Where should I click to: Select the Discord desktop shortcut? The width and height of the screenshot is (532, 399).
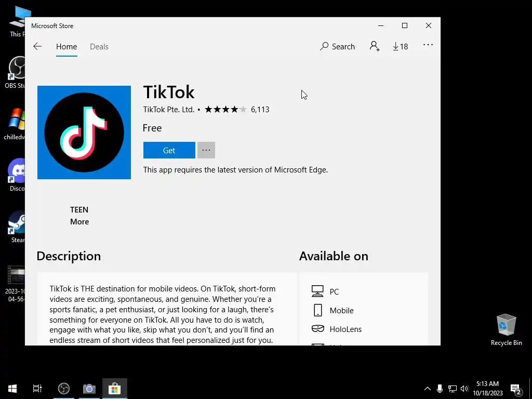[16, 175]
